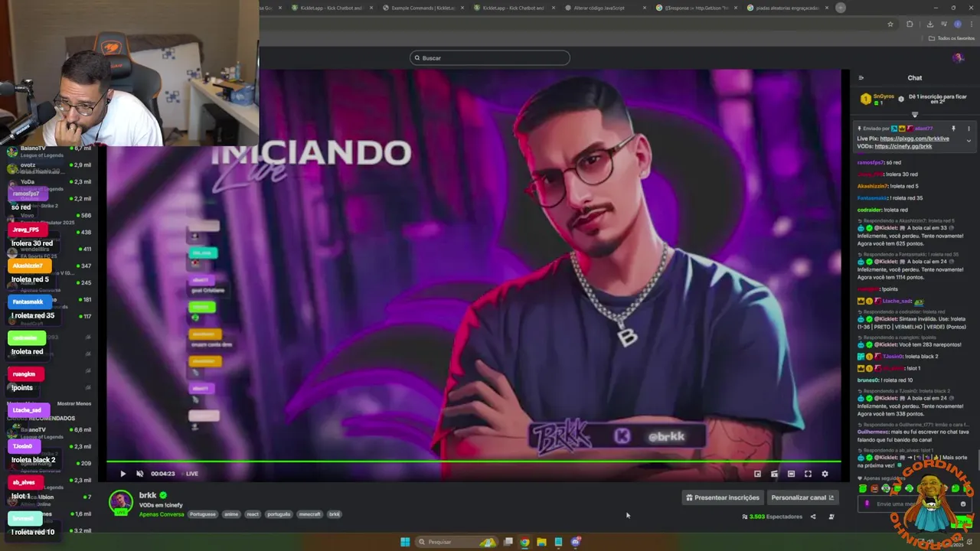Expand pinned message with chevron
The image size is (980, 551).
[x=969, y=141]
